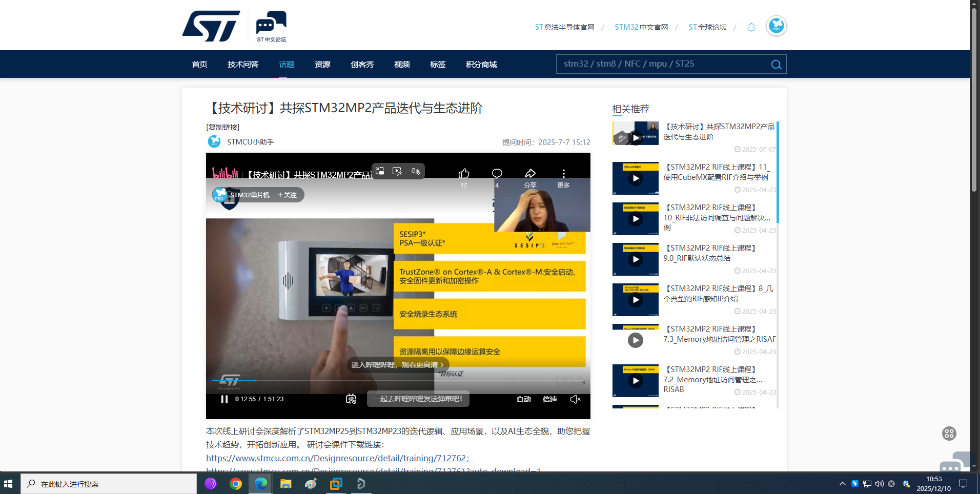Open the 视频 nav item
Image resolution: width=980 pixels, height=494 pixels.
[x=402, y=64]
